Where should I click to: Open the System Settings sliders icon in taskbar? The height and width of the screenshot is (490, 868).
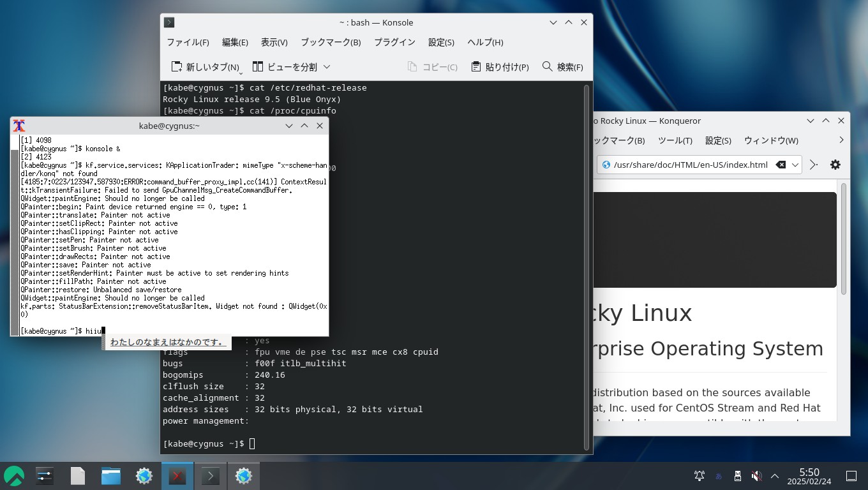[45, 476]
